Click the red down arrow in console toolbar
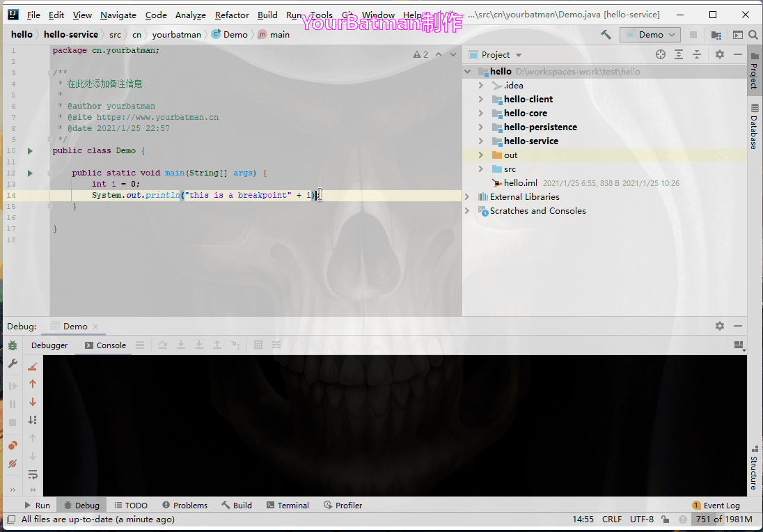Image resolution: width=763 pixels, height=532 pixels. point(33,402)
